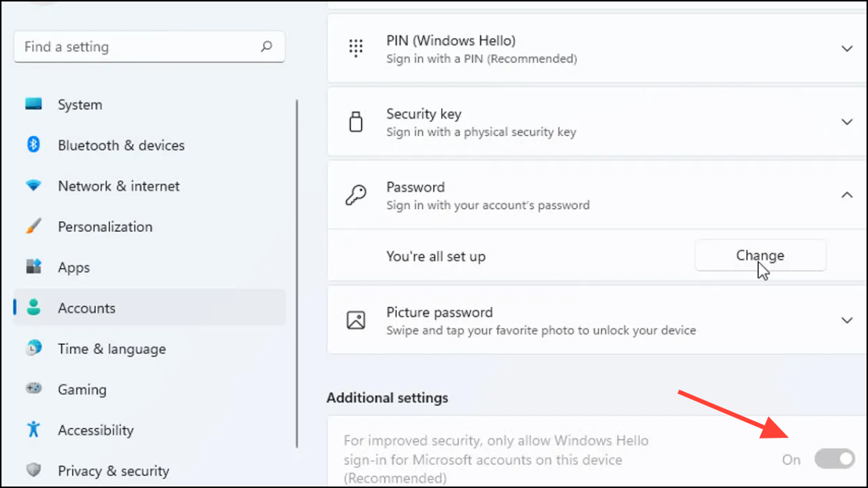
Task: Expand the Picture password section
Action: [x=847, y=320]
